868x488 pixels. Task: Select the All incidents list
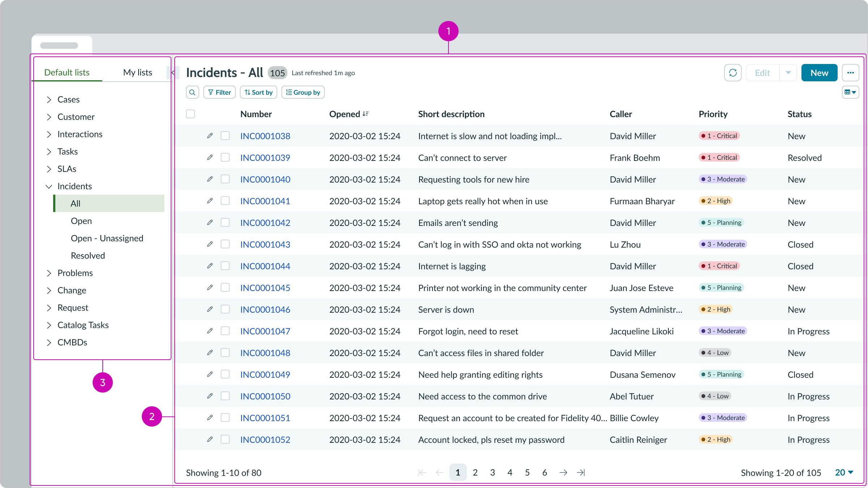tap(109, 203)
